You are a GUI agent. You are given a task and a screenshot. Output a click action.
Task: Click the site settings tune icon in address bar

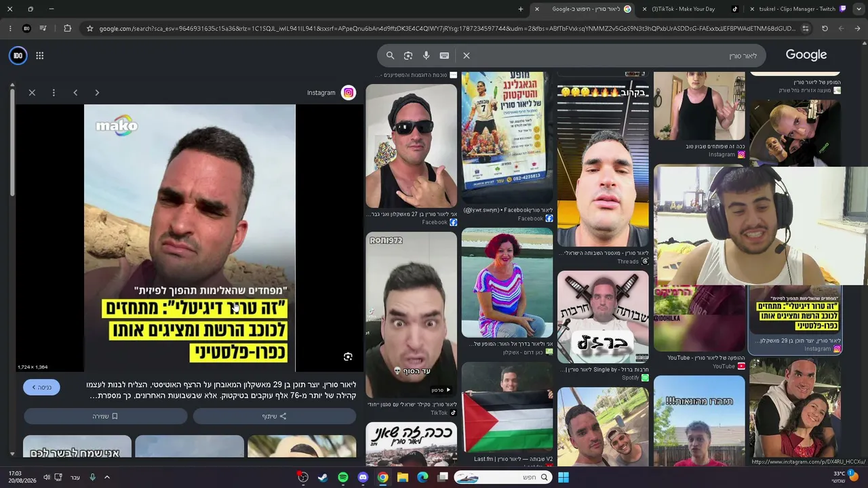[806, 28]
